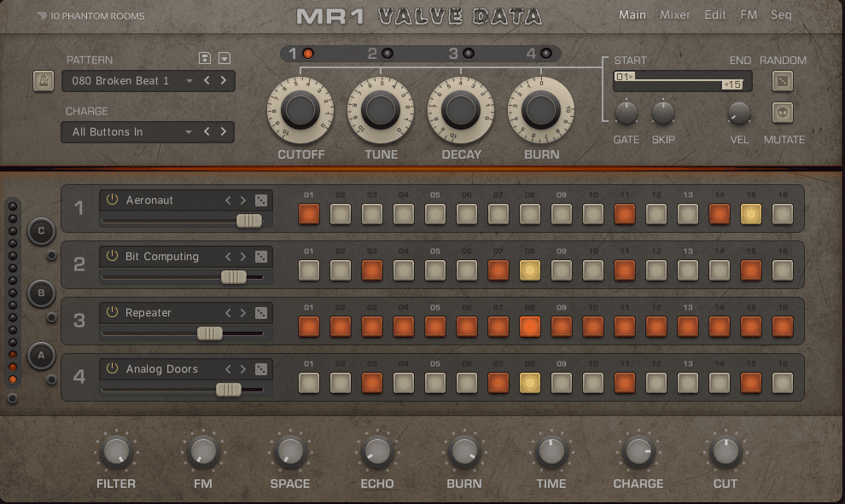This screenshot has width=845, height=504.
Task: Toggle power icon for Bit Computing track
Action: pyautogui.click(x=112, y=256)
